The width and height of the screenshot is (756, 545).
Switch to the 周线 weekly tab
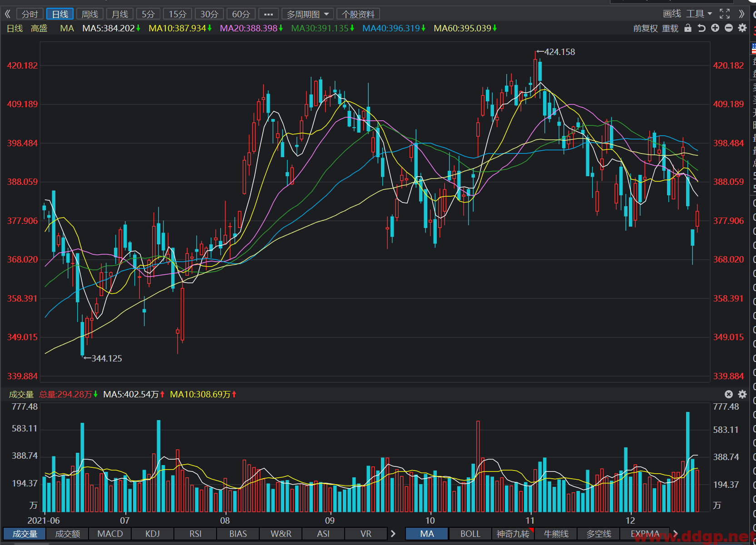click(x=90, y=14)
